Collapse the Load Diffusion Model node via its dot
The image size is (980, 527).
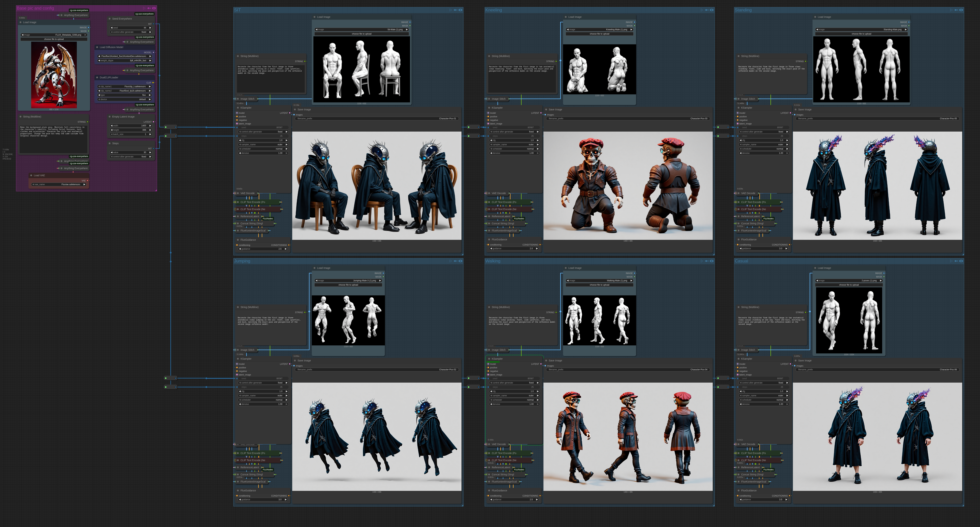pos(97,47)
